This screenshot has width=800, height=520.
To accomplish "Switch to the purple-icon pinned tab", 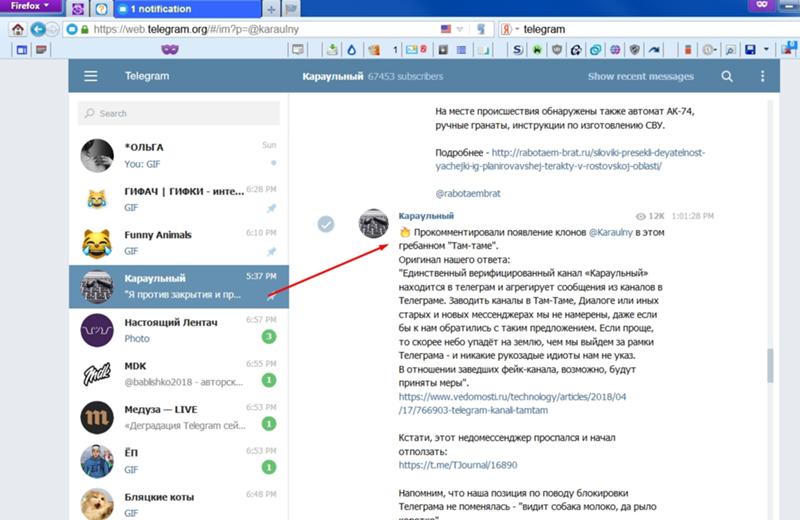I will (x=78, y=9).
